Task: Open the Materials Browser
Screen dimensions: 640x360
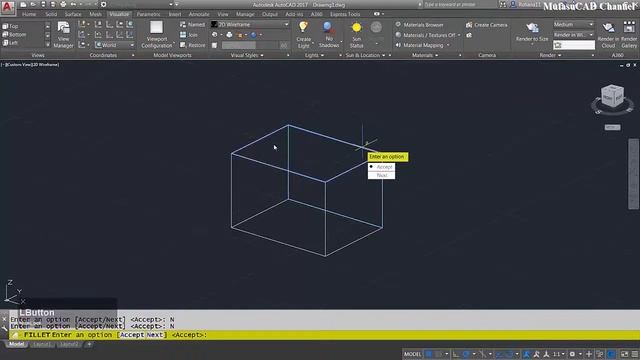Action: click(420, 25)
